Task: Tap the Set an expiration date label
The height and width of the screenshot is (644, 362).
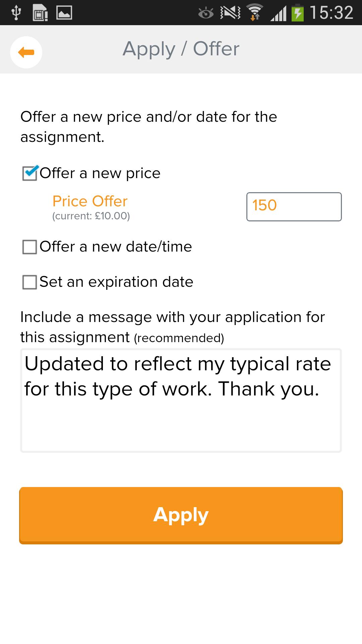Action: pos(116,282)
